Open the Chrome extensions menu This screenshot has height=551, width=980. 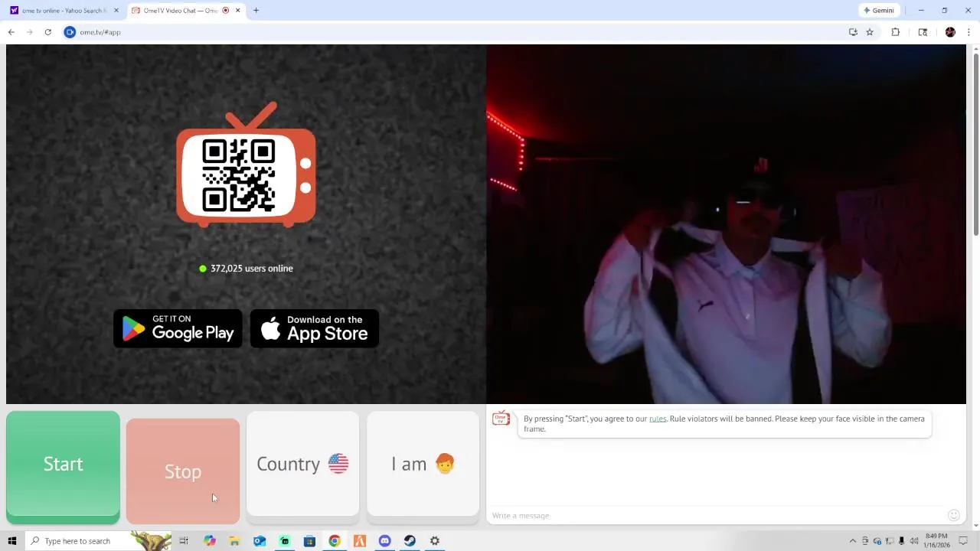pyautogui.click(x=895, y=32)
